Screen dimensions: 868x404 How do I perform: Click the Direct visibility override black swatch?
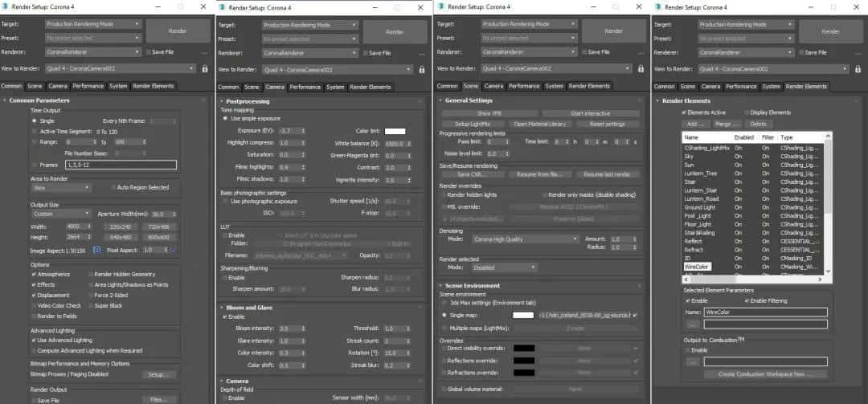click(x=524, y=348)
